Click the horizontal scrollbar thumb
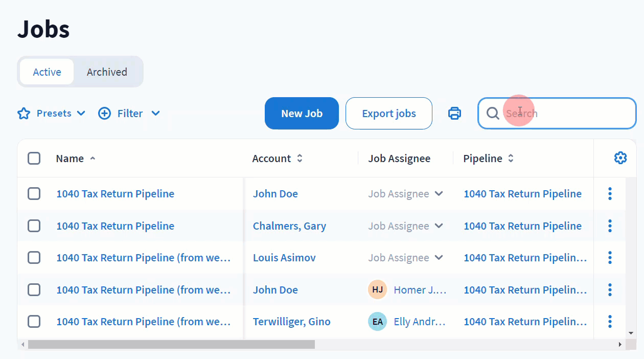The height and width of the screenshot is (359, 644). pyautogui.click(x=171, y=345)
